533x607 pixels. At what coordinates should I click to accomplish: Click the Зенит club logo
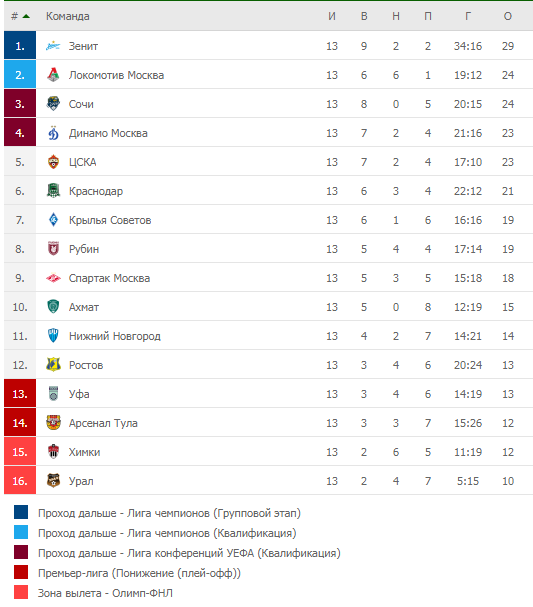pos(53,46)
